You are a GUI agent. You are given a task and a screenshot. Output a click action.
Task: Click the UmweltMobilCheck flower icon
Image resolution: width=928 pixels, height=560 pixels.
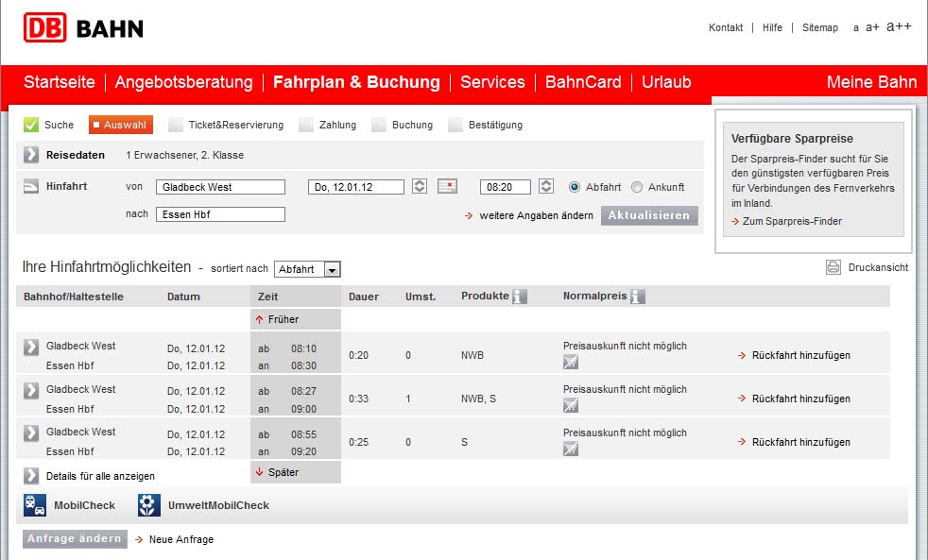148,505
